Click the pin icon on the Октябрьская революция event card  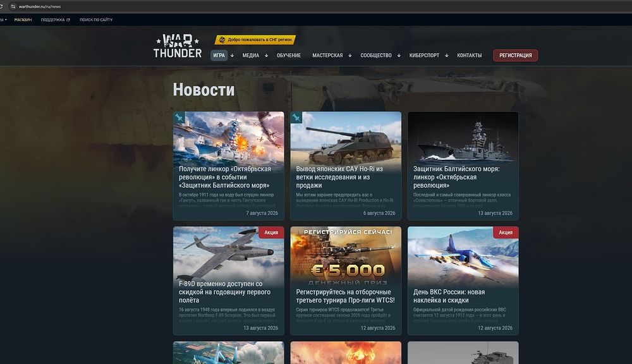click(179, 118)
